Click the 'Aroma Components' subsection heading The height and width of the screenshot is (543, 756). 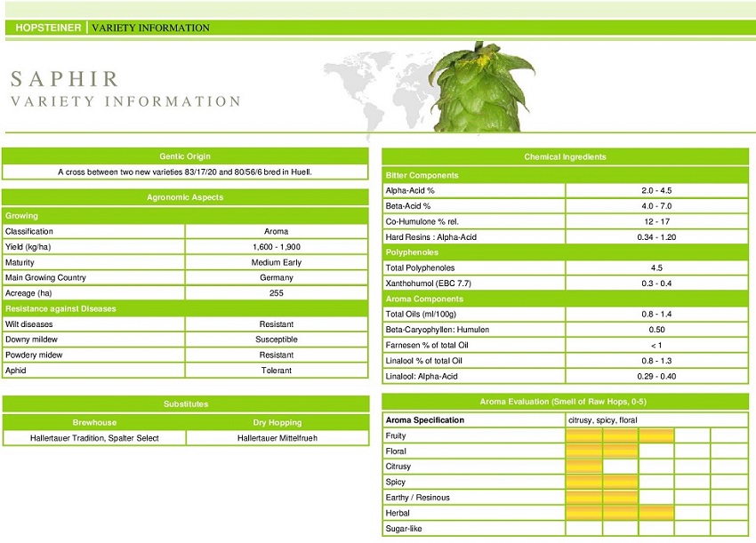tap(424, 299)
